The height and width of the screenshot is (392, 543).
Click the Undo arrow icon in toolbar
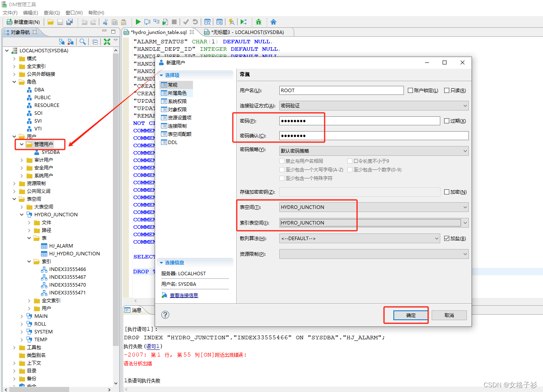[84, 22]
